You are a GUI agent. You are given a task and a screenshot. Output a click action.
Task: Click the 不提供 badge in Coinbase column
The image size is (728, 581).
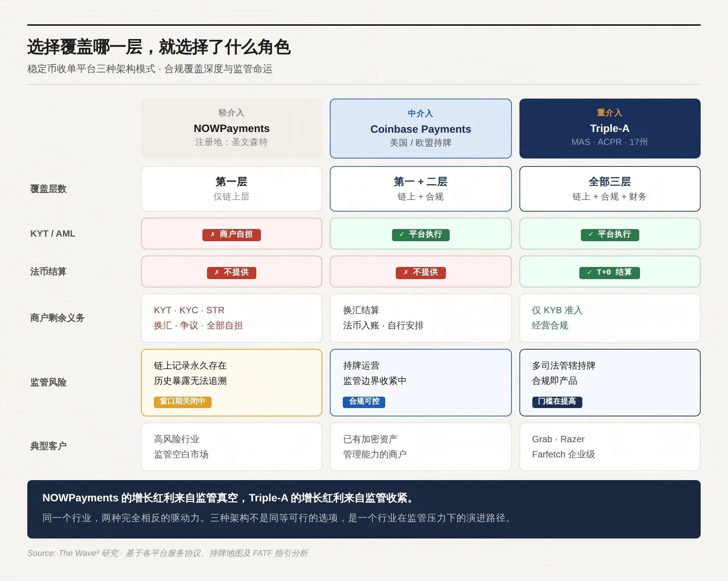[x=420, y=273]
